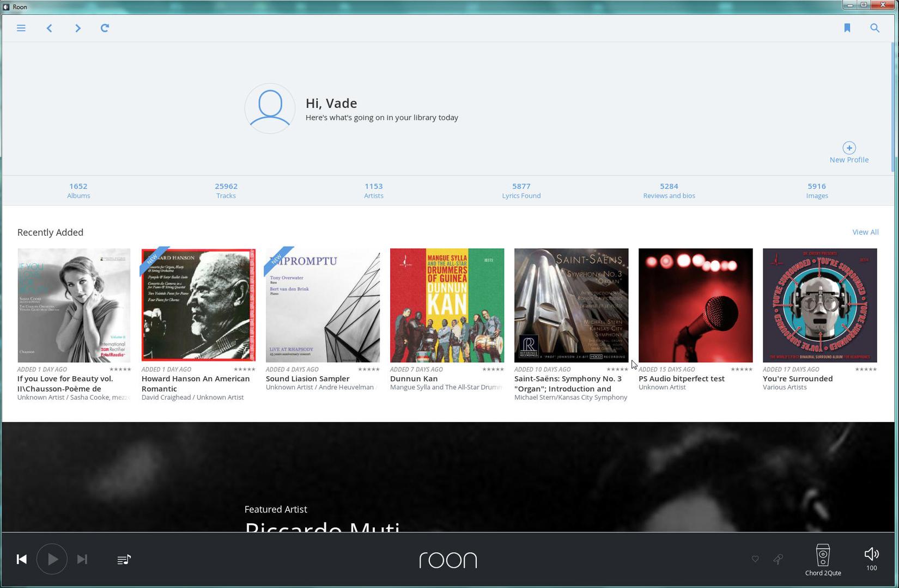The height and width of the screenshot is (588, 899).
Task: Open the search tool
Action: (x=874, y=28)
